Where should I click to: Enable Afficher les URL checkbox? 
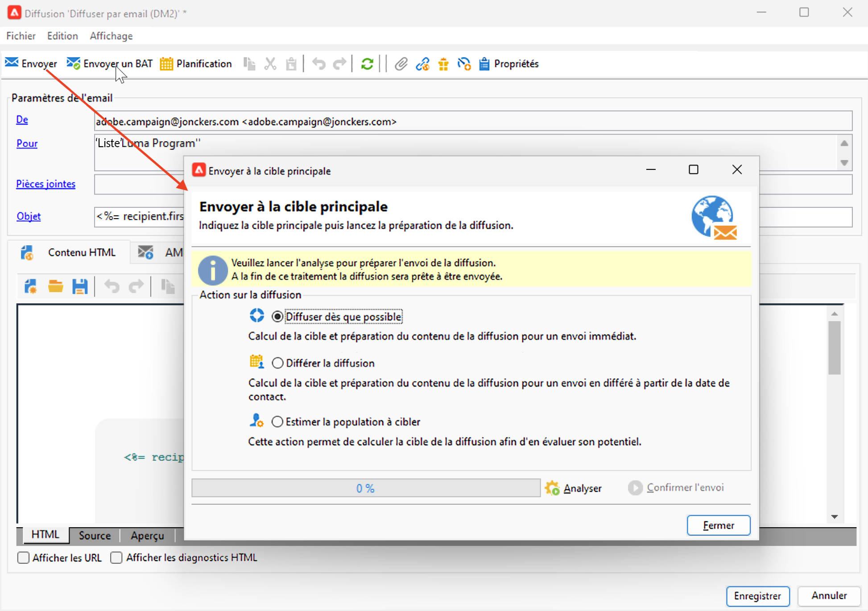pos(24,557)
